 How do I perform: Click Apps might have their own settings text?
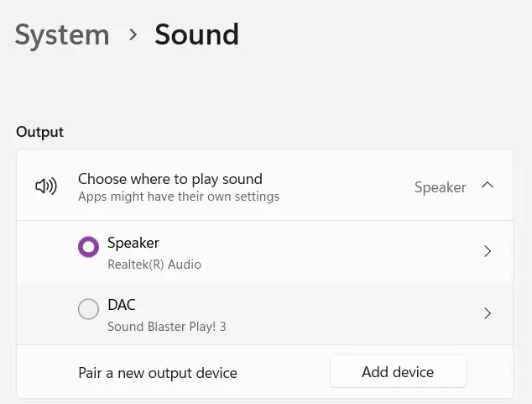coord(179,197)
